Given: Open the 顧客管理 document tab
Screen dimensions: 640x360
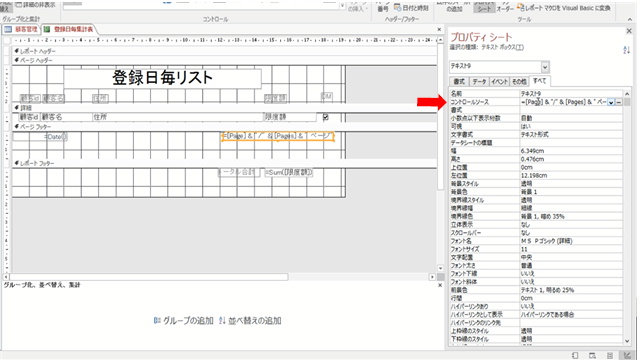Looking at the screenshot, I should 21,29.
